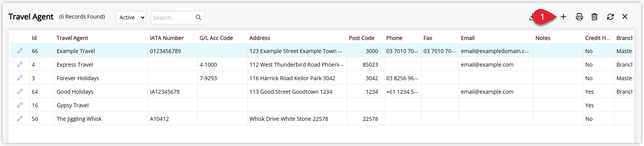644x146 pixels.
Task: Edit The Jiggling Whisk record
Action: click(20, 119)
